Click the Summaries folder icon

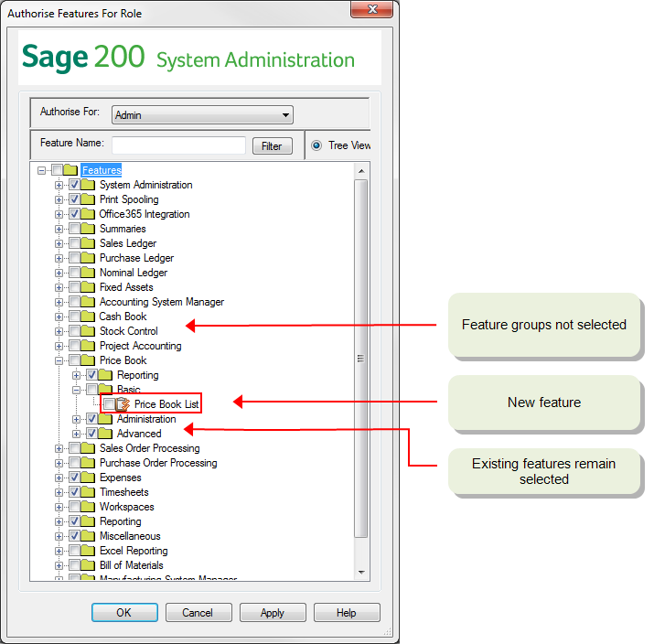pos(88,228)
